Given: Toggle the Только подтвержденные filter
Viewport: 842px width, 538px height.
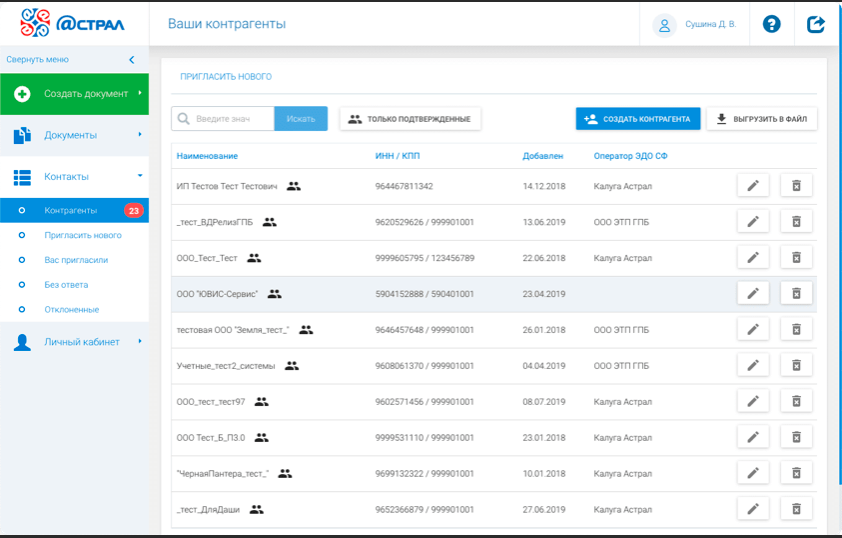Looking at the screenshot, I should click(410, 119).
